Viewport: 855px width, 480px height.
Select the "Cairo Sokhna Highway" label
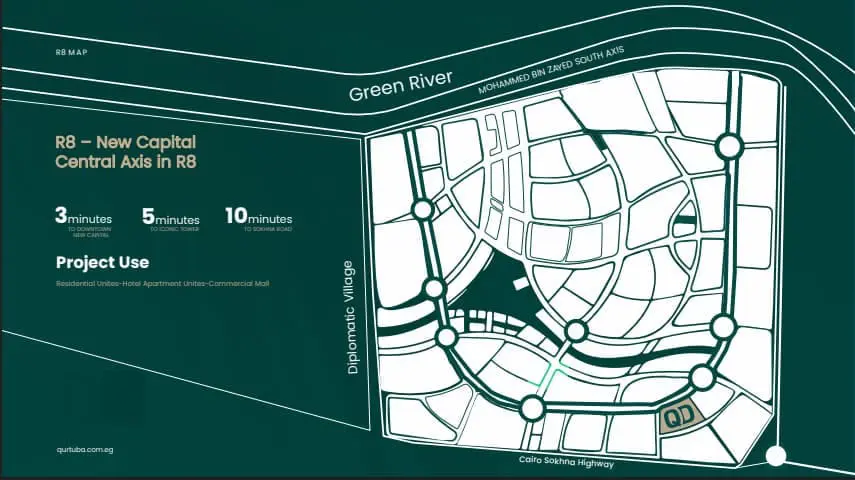566,462
